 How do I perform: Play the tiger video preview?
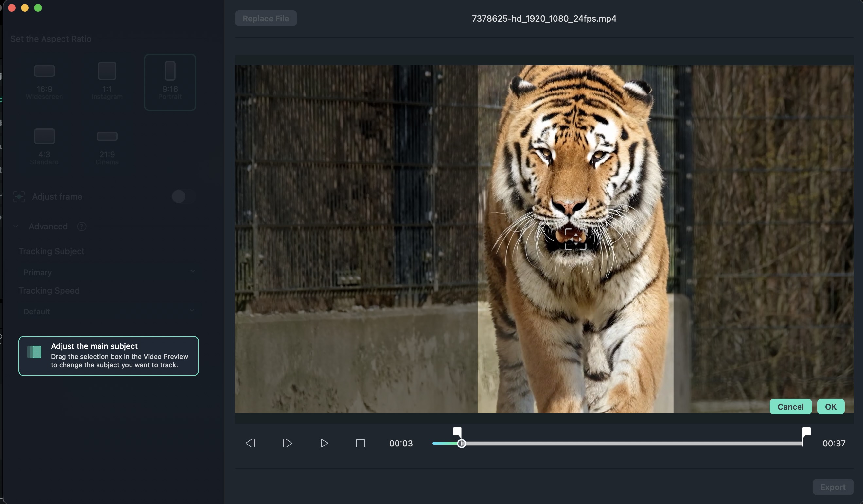click(x=324, y=443)
